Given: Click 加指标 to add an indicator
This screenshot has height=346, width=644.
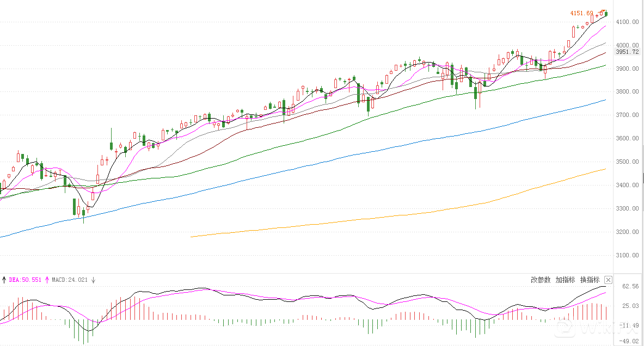Looking at the screenshot, I should click(565, 280).
